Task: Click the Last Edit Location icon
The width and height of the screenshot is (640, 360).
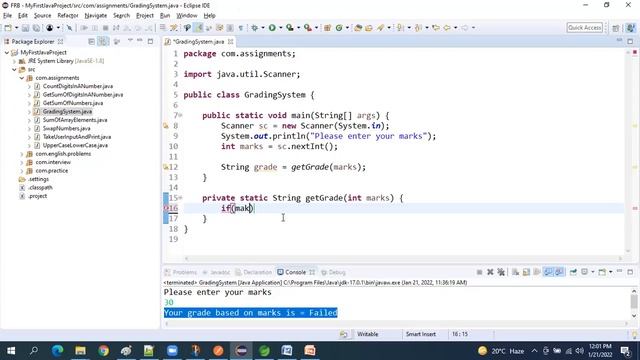Action: (x=436, y=28)
